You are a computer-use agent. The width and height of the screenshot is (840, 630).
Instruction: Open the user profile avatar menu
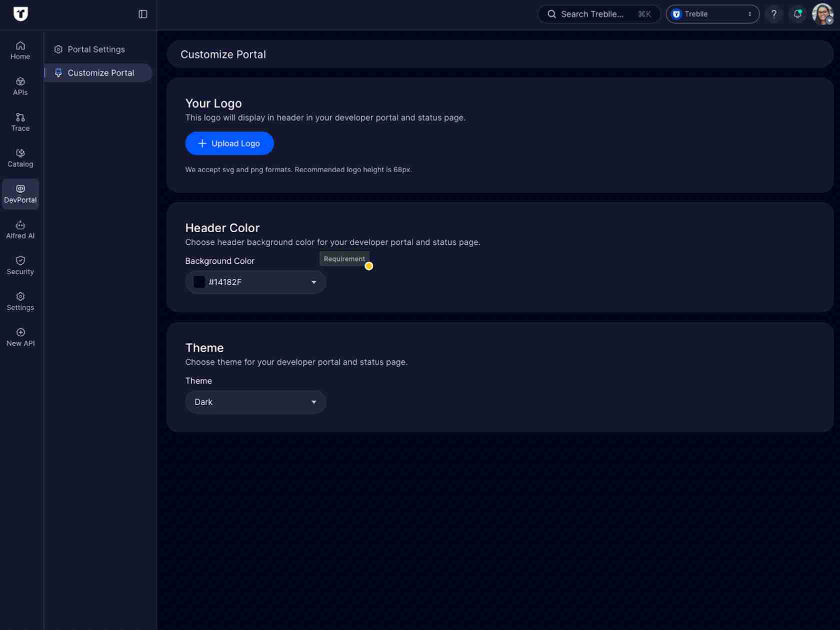point(822,14)
